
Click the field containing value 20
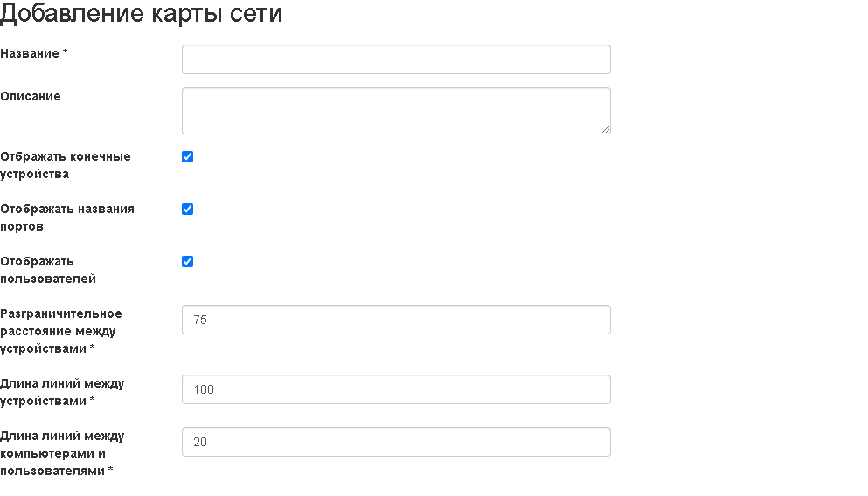pyautogui.click(x=395, y=442)
